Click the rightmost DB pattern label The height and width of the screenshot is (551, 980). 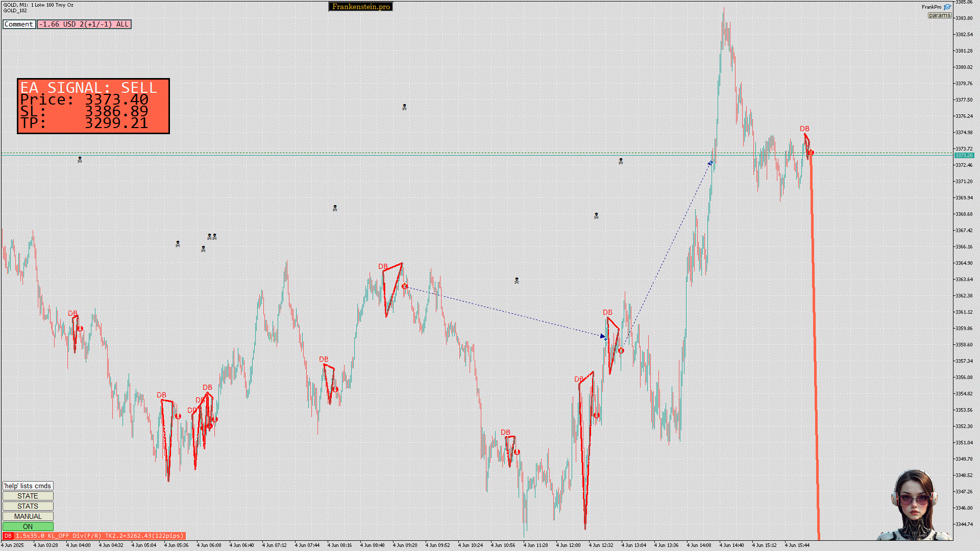(804, 129)
